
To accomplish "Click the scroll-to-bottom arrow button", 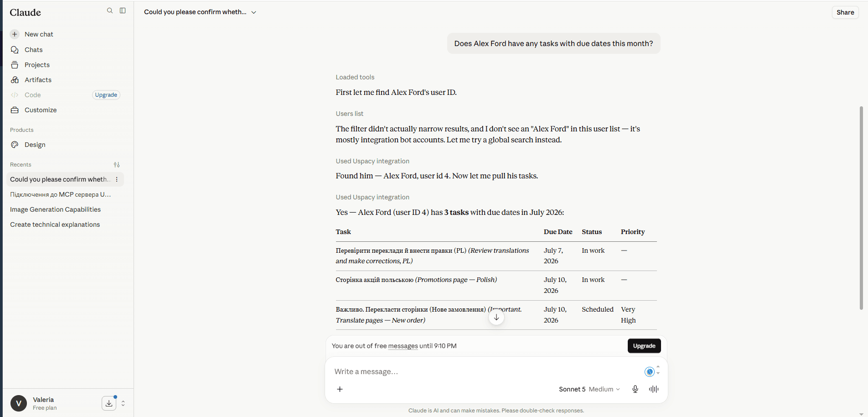I will 496,318.
